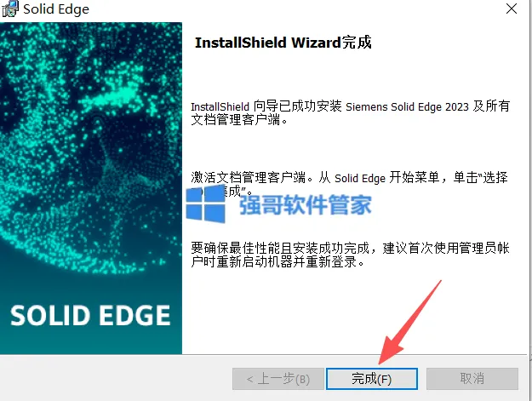This screenshot has width=532, height=401.
Task: Click the 文档管理客户端 line under install message
Action: coord(239,120)
